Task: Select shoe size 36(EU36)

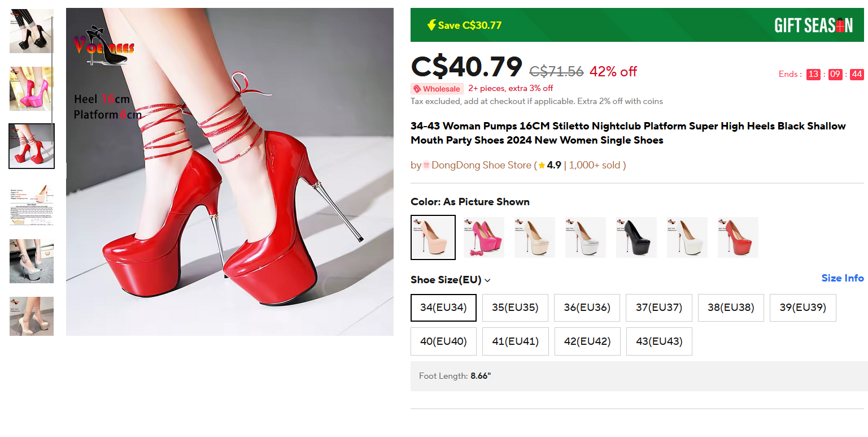Action: (x=587, y=308)
